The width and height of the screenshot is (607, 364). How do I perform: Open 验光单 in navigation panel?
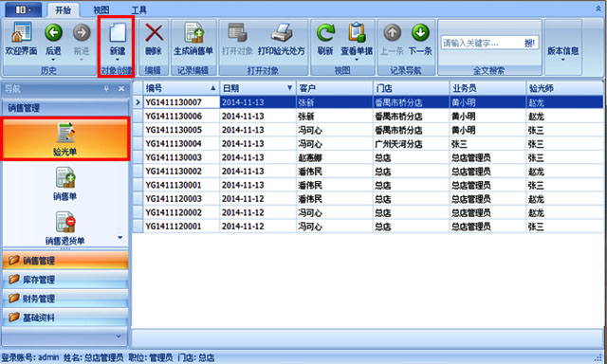65,138
